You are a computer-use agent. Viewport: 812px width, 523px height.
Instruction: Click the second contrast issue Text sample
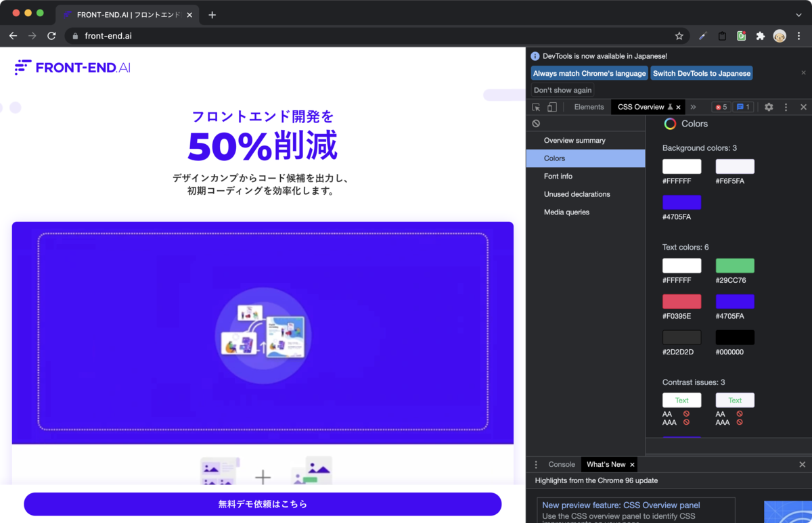click(735, 400)
